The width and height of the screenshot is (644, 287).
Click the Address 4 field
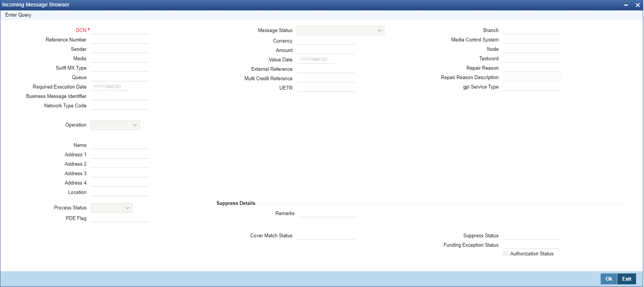pyautogui.click(x=120, y=183)
